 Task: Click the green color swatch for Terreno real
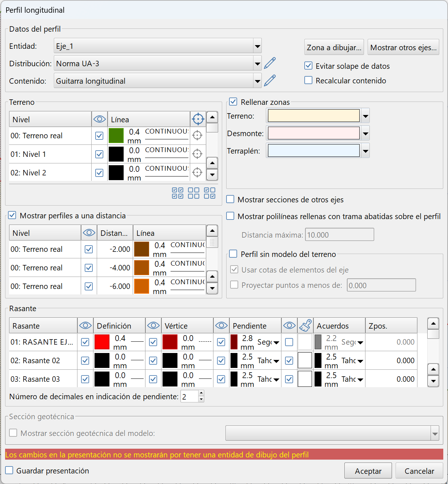tap(116, 135)
